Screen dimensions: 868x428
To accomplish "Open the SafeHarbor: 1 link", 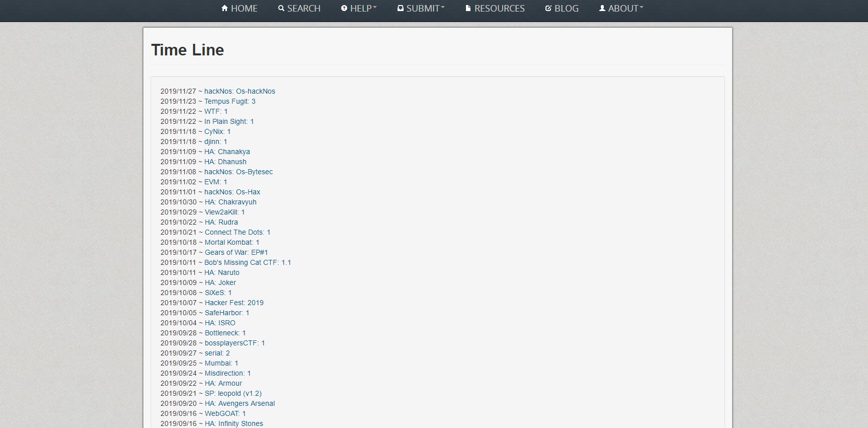I will pos(227,313).
